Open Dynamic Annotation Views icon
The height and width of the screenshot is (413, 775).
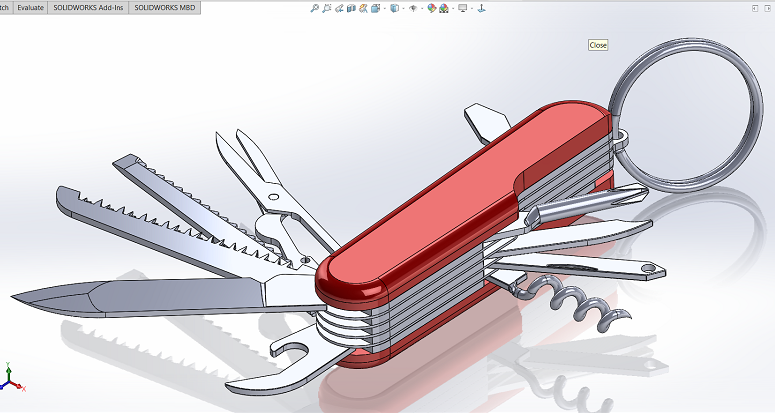[x=363, y=8]
